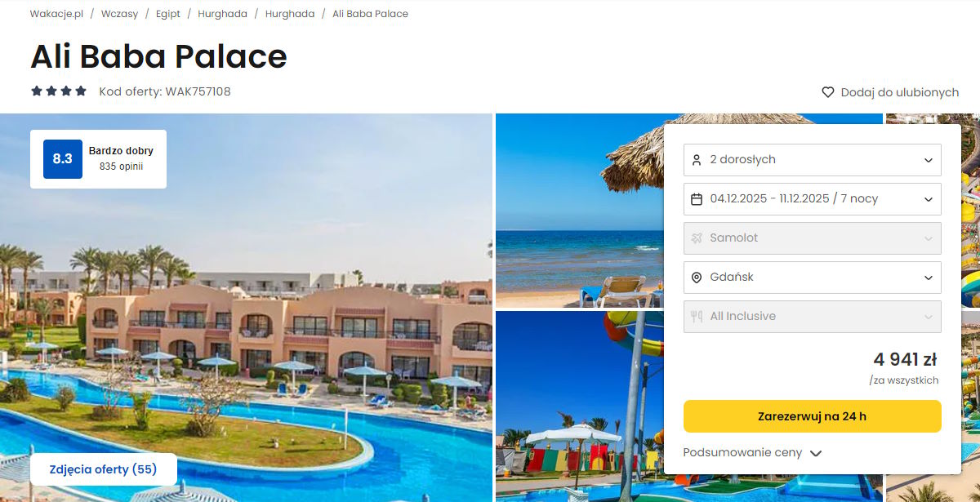Go to Wczasy breadcrumb
The width and height of the screenshot is (980, 502).
coord(120,14)
